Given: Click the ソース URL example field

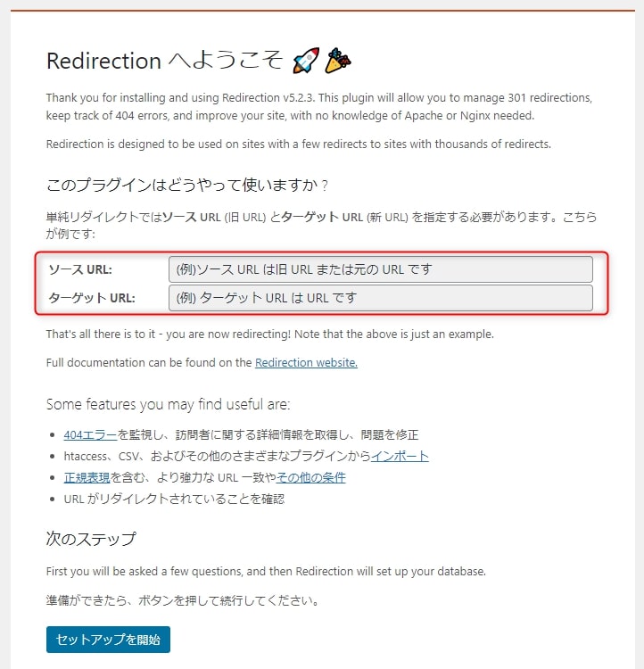Looking at the screenshot, I should [x=380, y=269].
